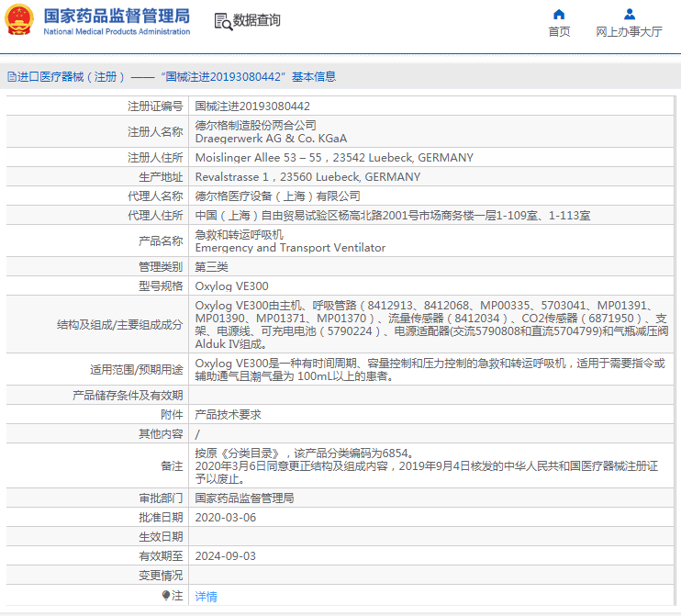Select the Moislinger Allee address cell
Image resolution: width=681 pixels, height=616 pixels.
click(x=431, y=157)
